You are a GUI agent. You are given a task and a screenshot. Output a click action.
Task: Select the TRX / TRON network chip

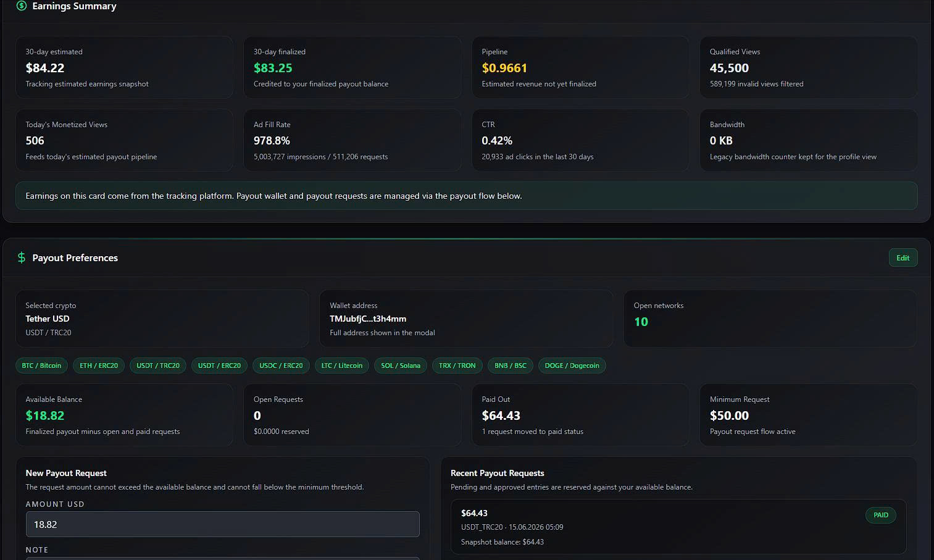point(457,366)
